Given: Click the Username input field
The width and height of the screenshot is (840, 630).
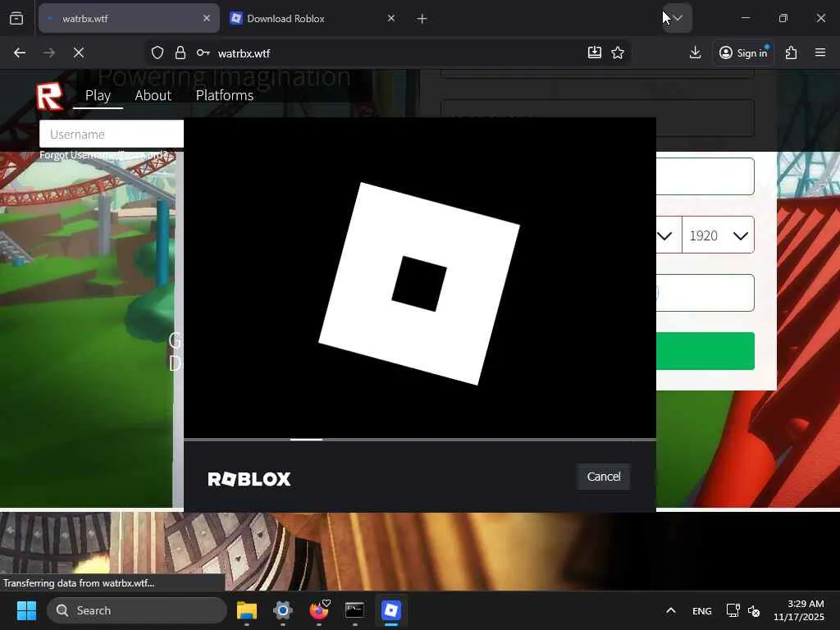Looking at the screenshot, I should coord(112,134).
